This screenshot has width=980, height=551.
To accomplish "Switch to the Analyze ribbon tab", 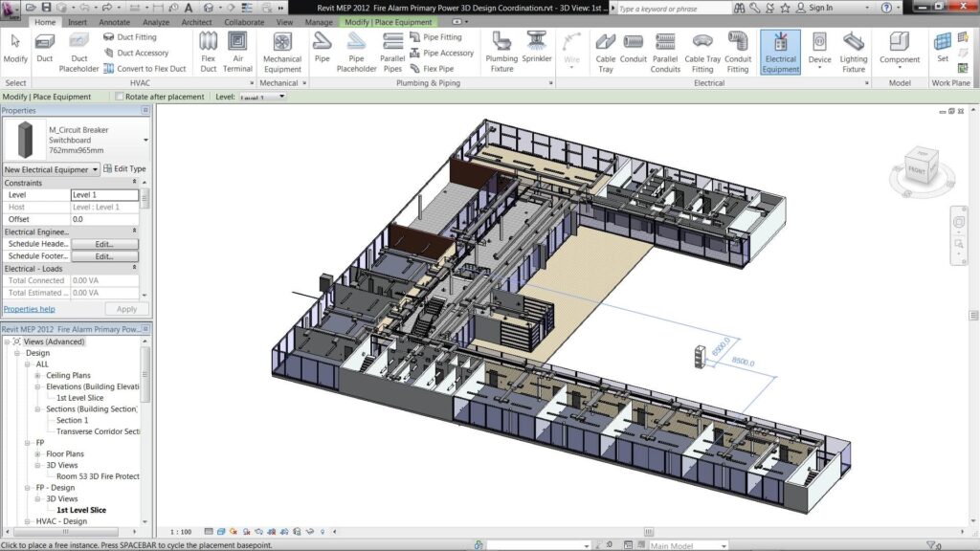I will pos(155,21).
